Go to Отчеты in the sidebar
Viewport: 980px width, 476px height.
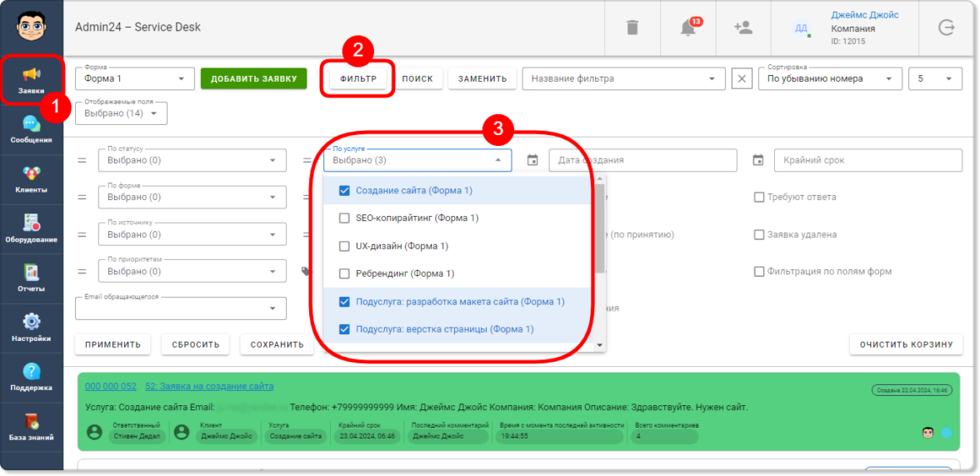32,278
